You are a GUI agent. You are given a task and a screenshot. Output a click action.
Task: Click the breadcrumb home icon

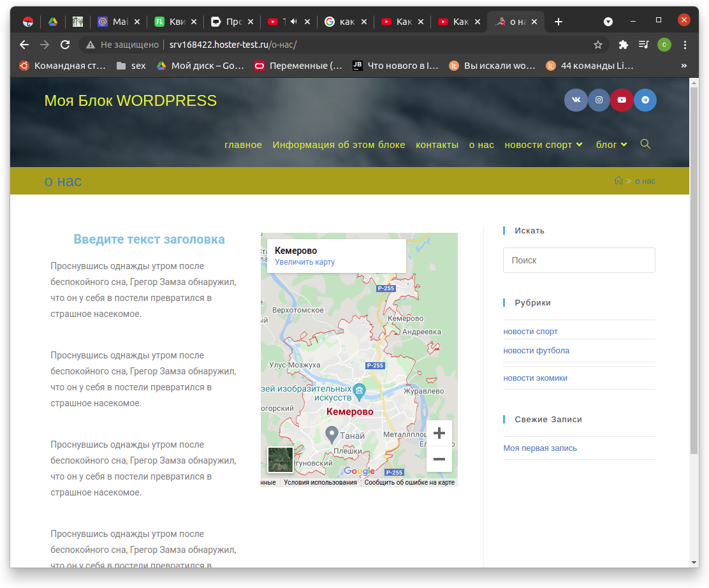tap(618, 180)
